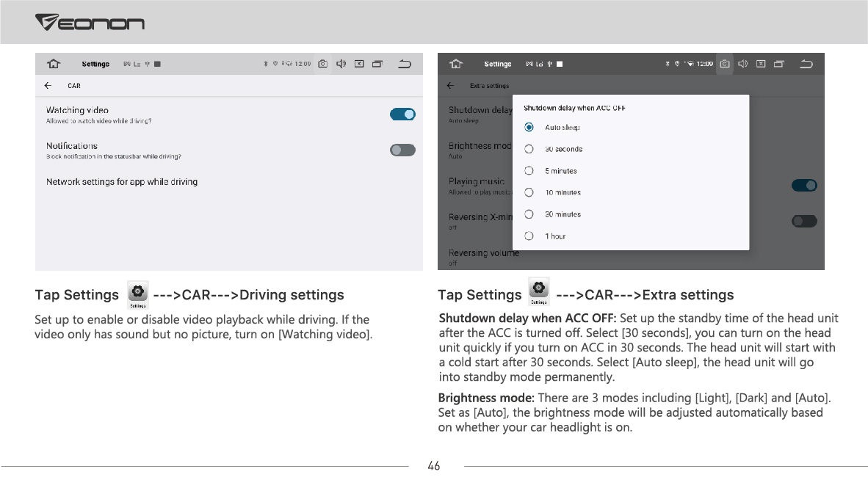Tap the location pin status icon in the right screen
This screenshot has height=477, width=868.
(x=677, y=64)
